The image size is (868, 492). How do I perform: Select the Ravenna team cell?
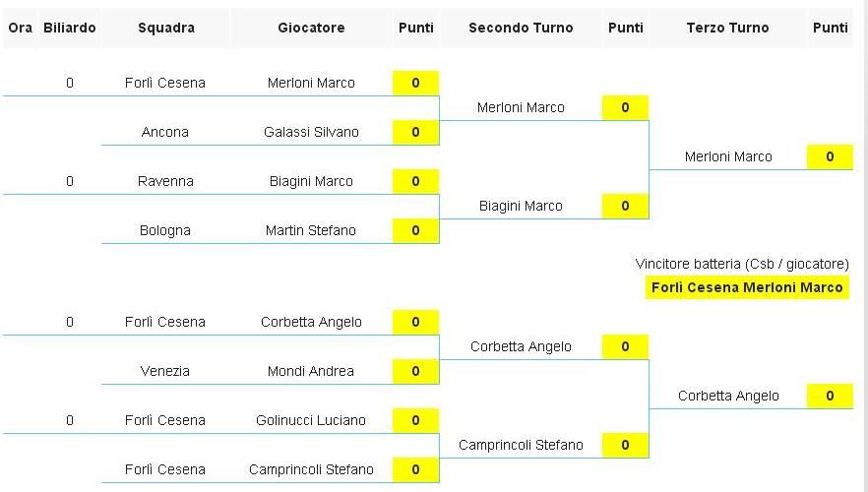pyautogui.click(x=165, y=181)
